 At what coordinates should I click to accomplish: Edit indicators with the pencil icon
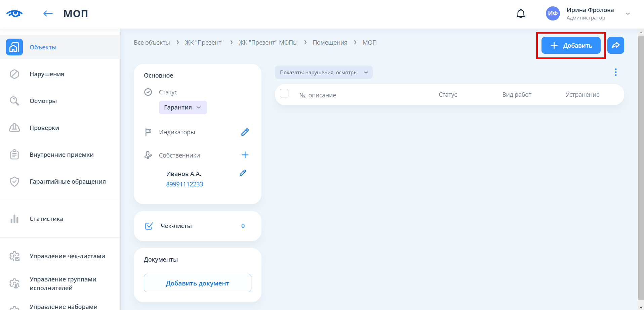[x=245, y=132]
